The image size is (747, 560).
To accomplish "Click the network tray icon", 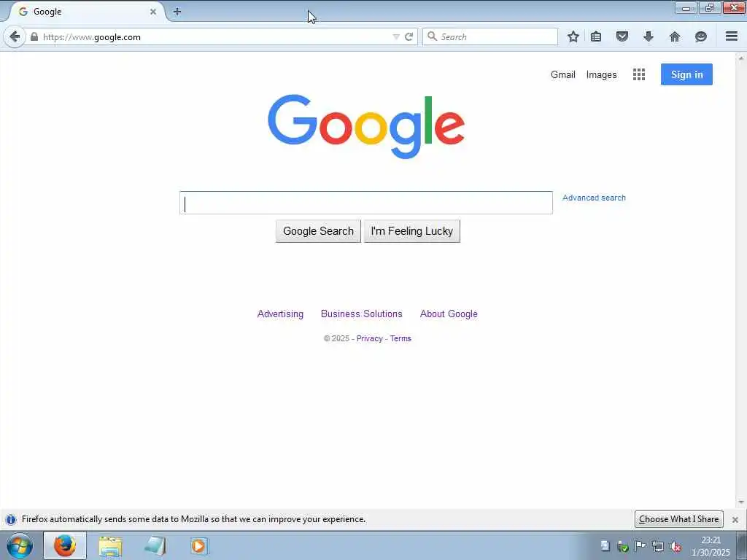I will 658,547.
